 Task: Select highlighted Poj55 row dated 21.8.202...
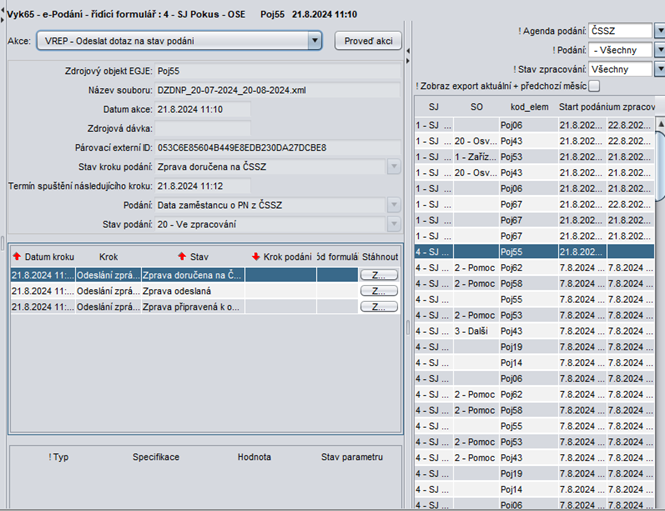click(534, 252)
